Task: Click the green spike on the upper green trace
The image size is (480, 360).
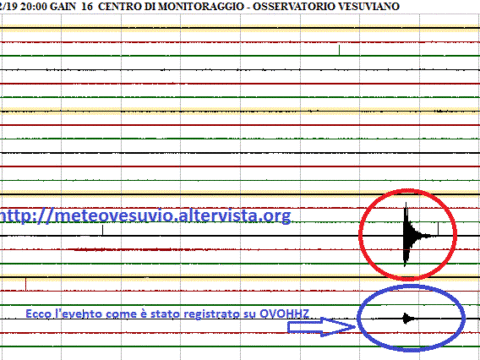Action: 339,50
